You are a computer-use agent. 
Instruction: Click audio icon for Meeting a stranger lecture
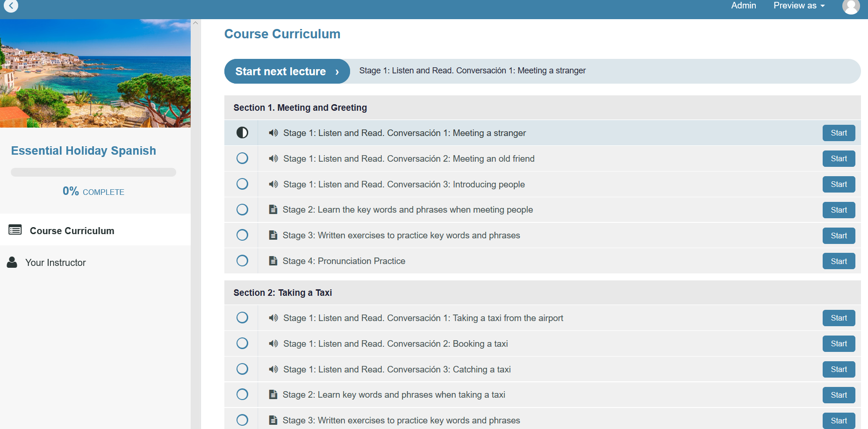click(x=273, y=133)
